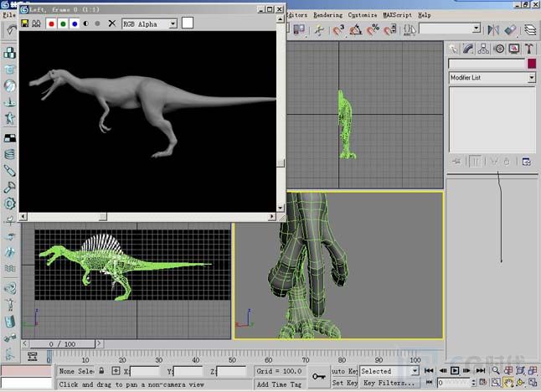Screen dimensions: 541x392
Task: Open the MAXScript menu
Action: (x=398, y=15)
